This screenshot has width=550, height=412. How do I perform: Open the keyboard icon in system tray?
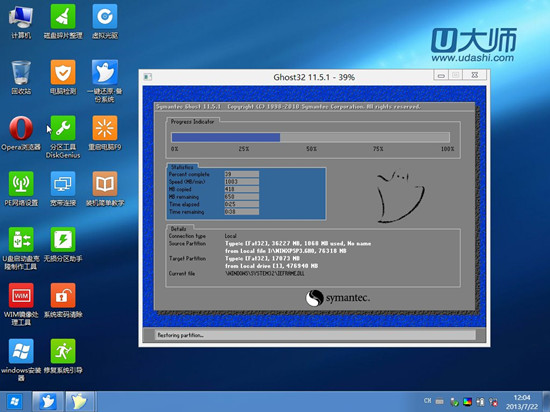440,401
